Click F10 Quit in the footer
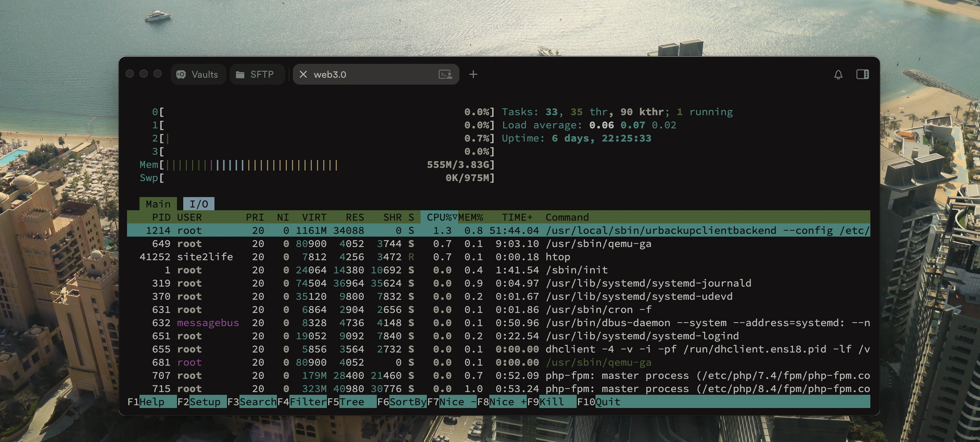Screen dimensions: 980x442 (x=607, y=402)
